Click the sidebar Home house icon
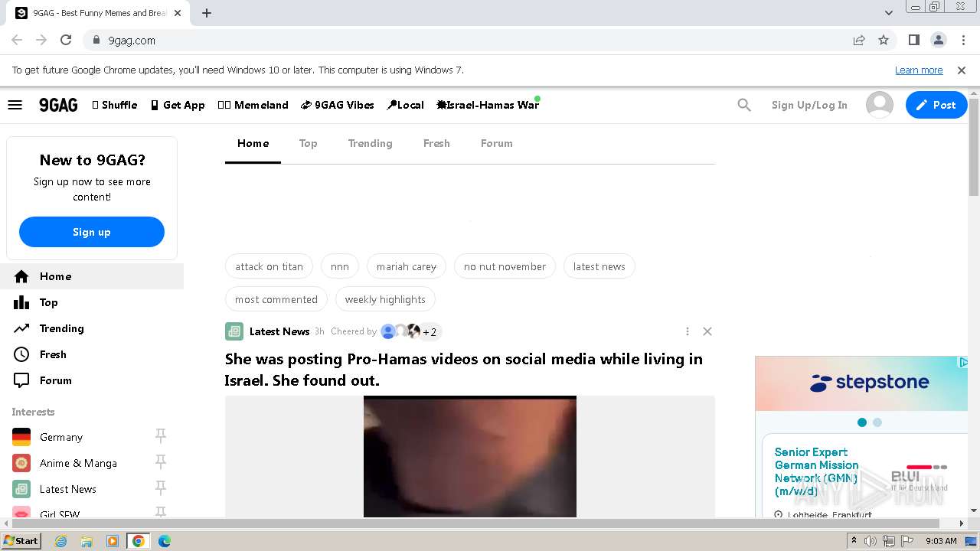980x551 pixels. click(21, 276)
